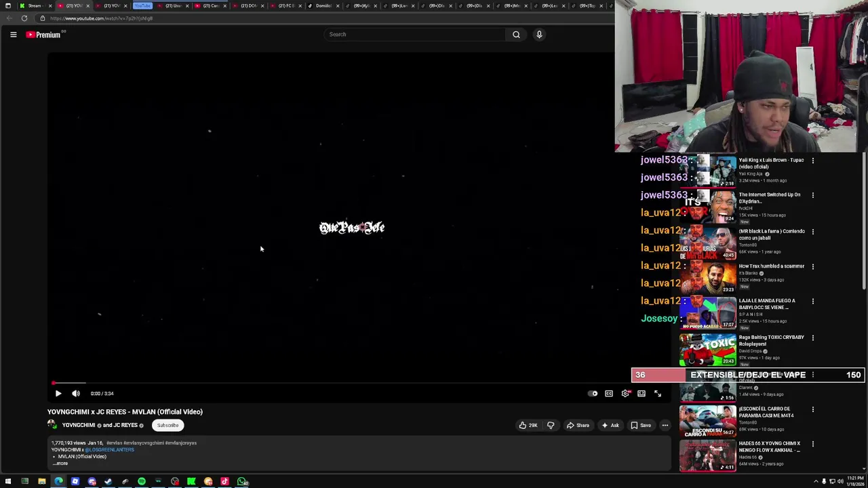Viewport: 868px width, 488px height.
Task: Switch to the Stream browser tab
Action: 35,5
